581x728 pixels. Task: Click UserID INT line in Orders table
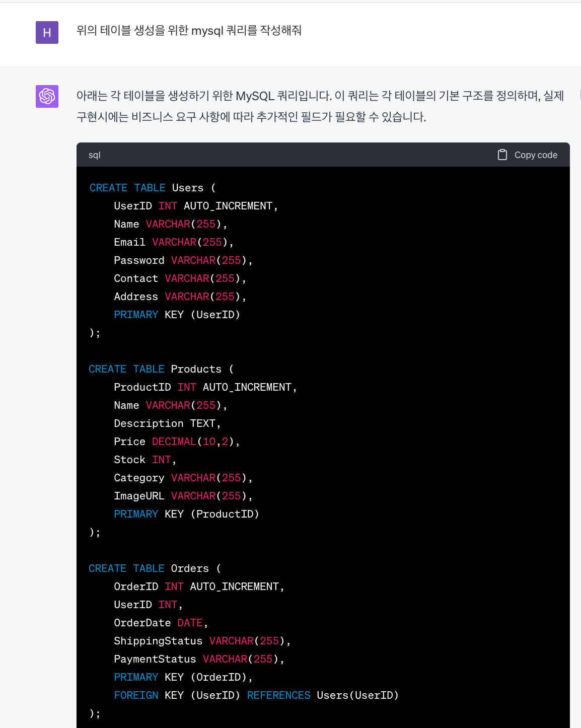tap(149, 605)
